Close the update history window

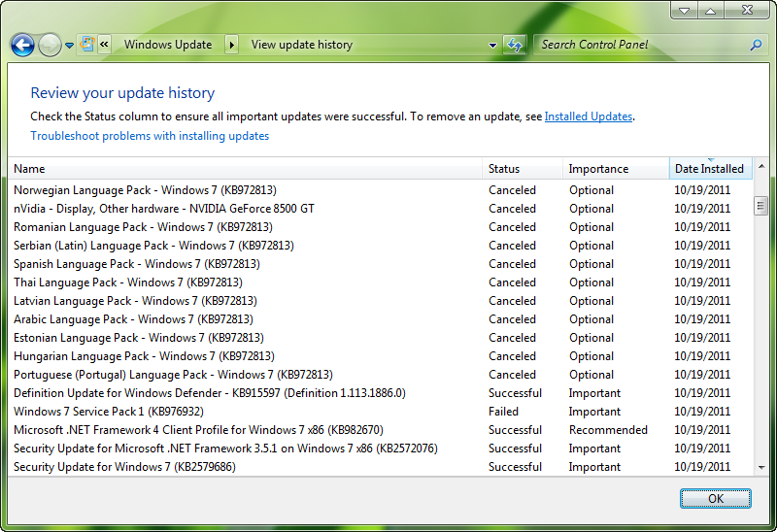tap(747, 10)
